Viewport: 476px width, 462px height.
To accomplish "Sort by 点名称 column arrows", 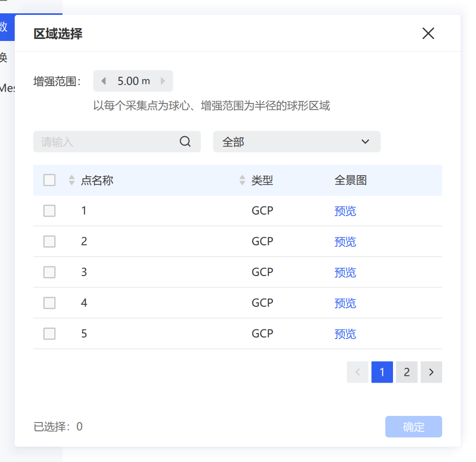I will [x=72, y=180].
